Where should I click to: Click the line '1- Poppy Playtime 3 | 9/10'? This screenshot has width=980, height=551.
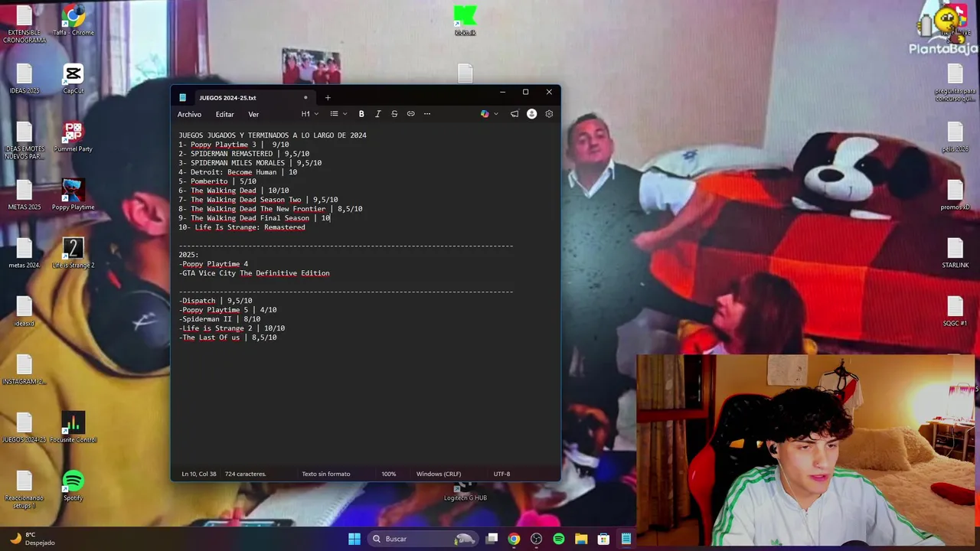click(x=234, y=145)
